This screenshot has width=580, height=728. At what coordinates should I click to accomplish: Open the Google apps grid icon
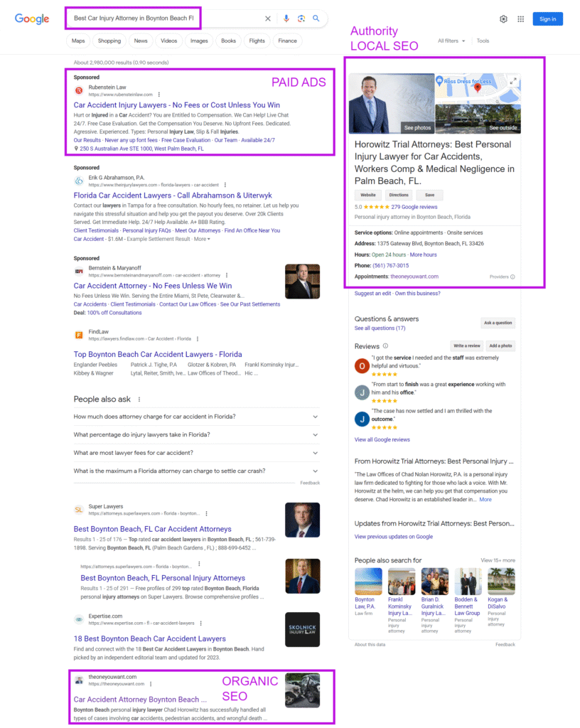click(x=521, y=19)
